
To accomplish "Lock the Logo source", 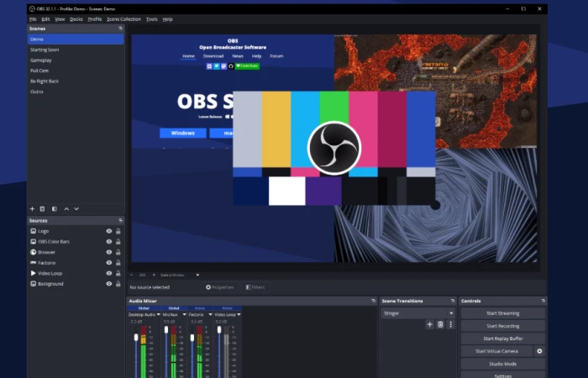I will click(x=118, y=231).
